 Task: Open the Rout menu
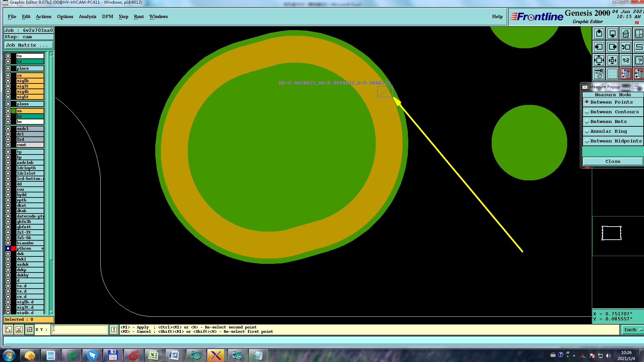click(x=139, y=16)
